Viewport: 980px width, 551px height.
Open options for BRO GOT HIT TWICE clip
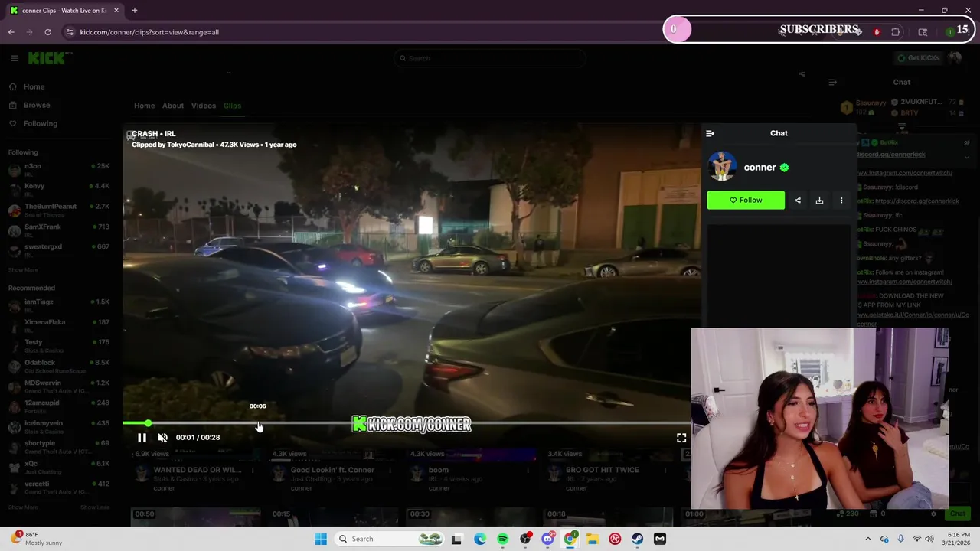[x=665, y=470]
